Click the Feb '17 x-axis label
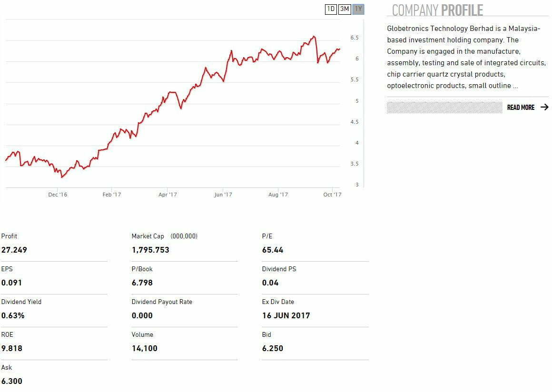 click(112, 195)
